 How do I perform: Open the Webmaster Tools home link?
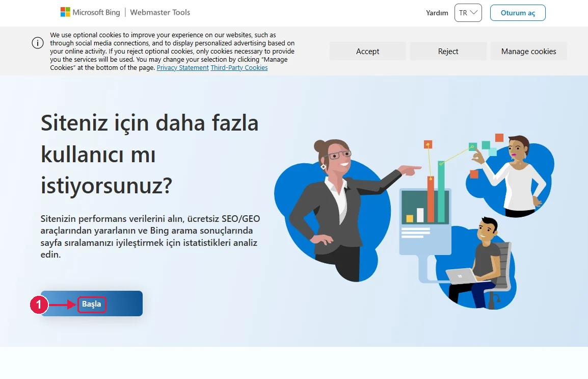pos(160,12)
